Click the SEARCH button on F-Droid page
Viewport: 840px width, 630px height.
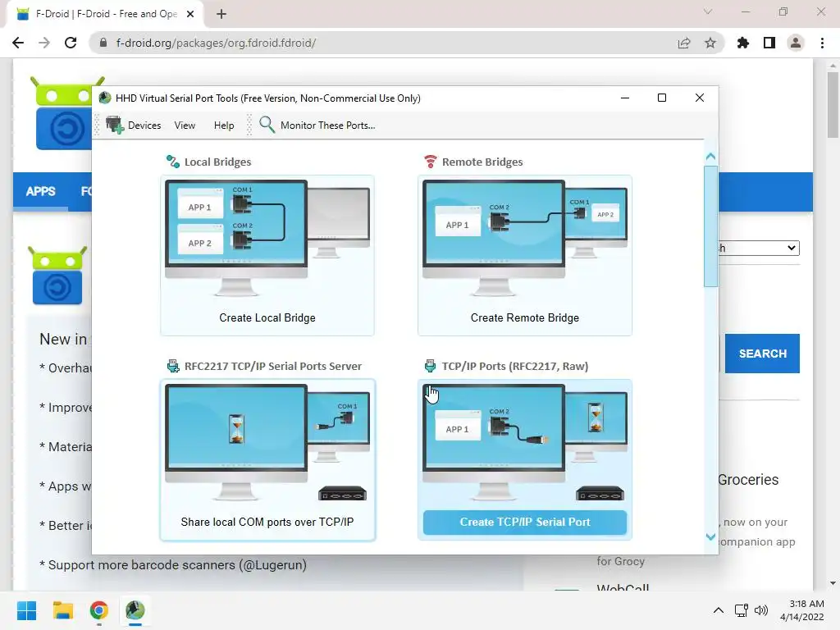click(762, 354)
